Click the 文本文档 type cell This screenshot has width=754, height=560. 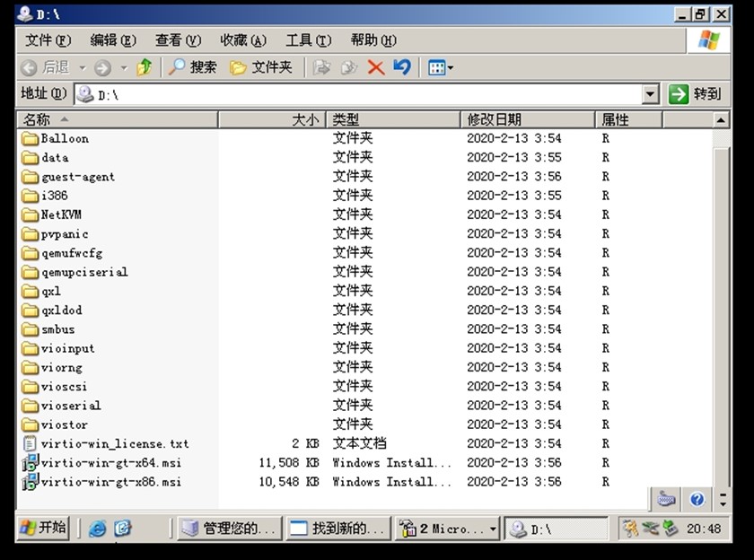pos(360,443)
